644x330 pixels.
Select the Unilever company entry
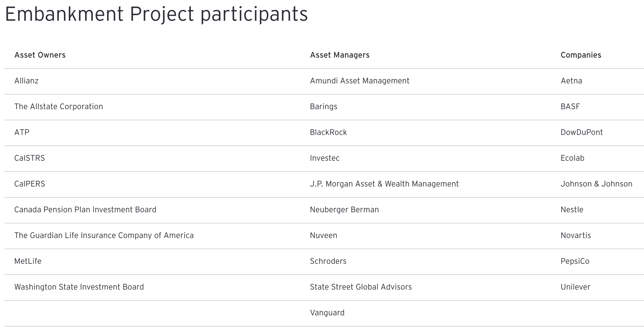[575, 287]
